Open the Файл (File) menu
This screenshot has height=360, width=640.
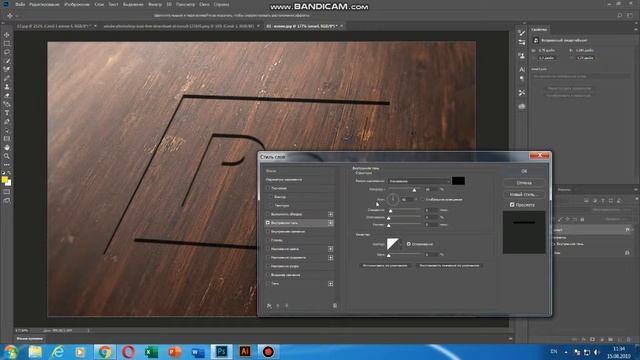point(20,4)
